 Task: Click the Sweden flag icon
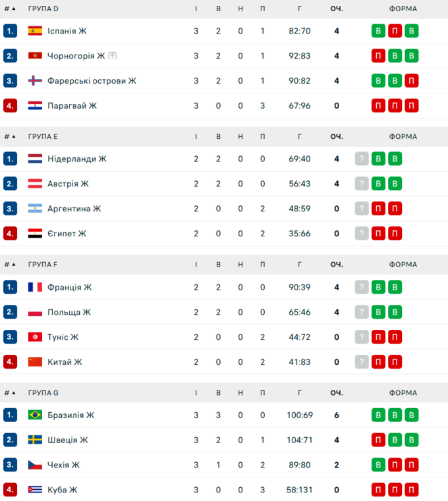point(35,440)
